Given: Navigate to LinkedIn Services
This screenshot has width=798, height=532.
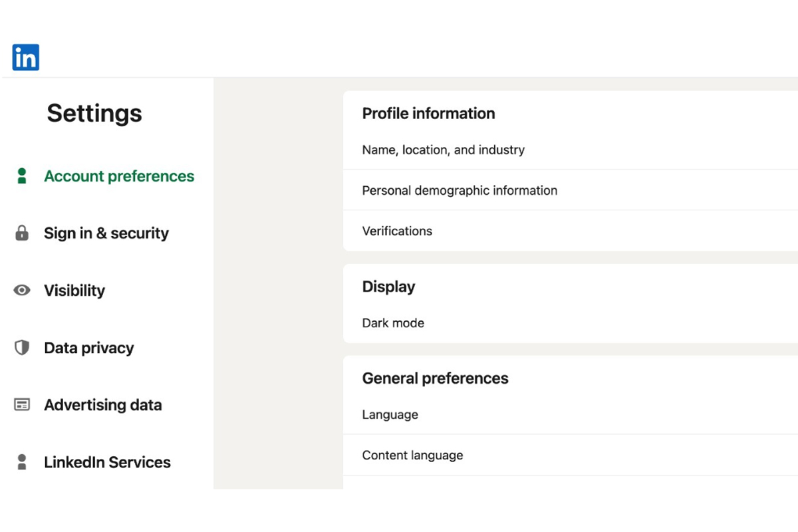Looking at the screenshot, I should [107, 462].
